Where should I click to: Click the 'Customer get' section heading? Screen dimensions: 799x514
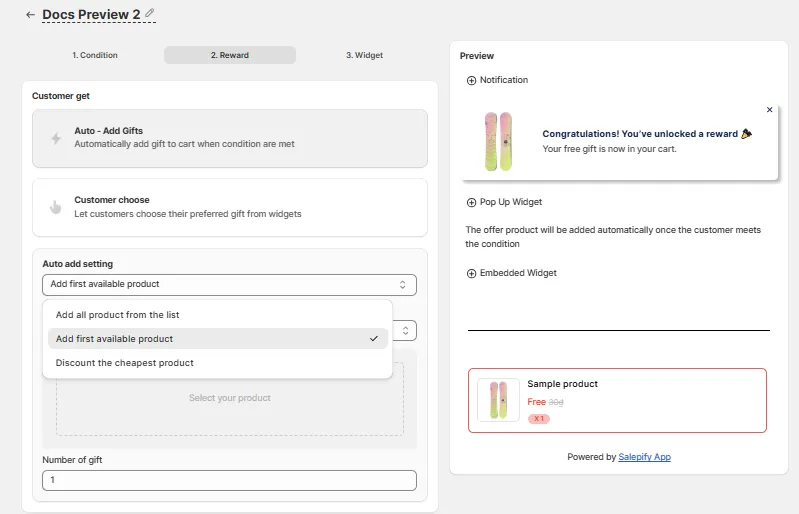tap(61, 96)
